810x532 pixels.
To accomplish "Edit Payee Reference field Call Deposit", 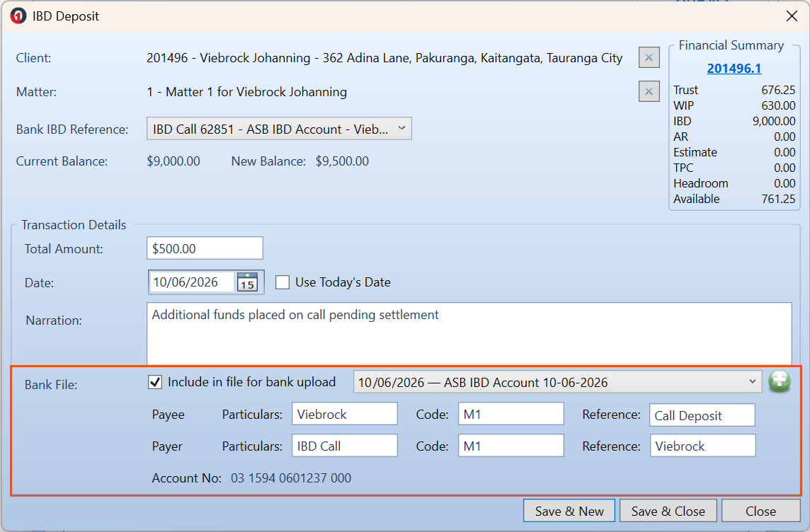I will tap(702, 415).
